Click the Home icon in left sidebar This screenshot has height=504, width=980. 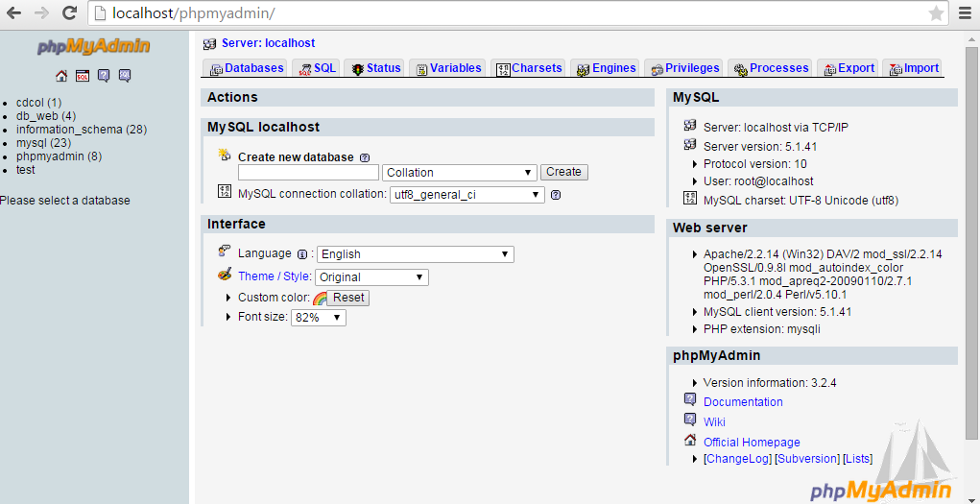[61, 76]
